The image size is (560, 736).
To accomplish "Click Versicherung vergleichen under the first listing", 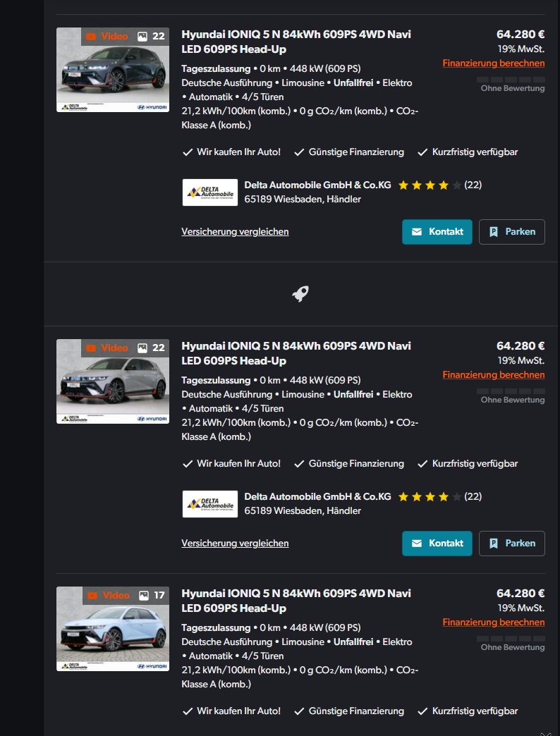I will [x=235, y=231].
